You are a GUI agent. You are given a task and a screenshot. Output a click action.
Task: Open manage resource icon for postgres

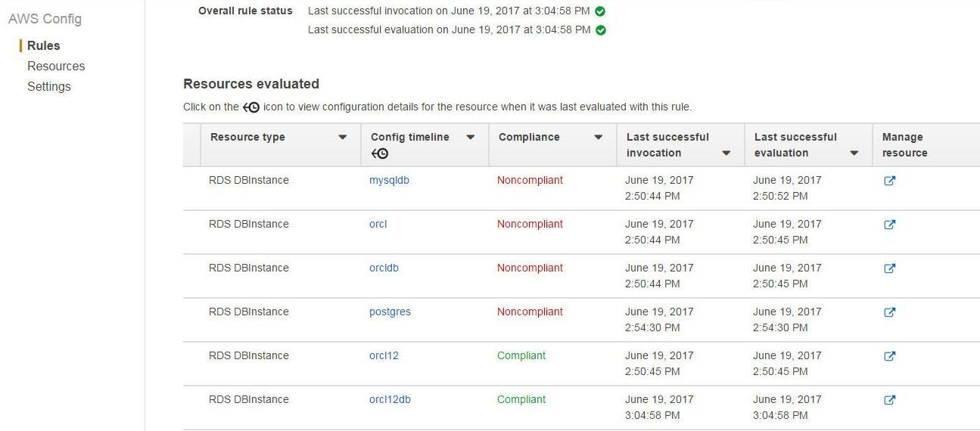click(890, 312)
